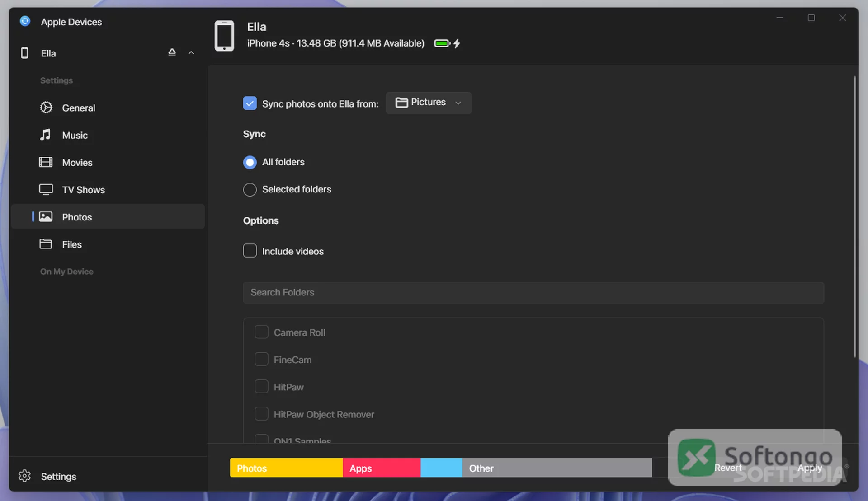Viewport: 868px width, 501px height.
Task: Choose the Selected folders radio button
Action: (x=250, y=189)
